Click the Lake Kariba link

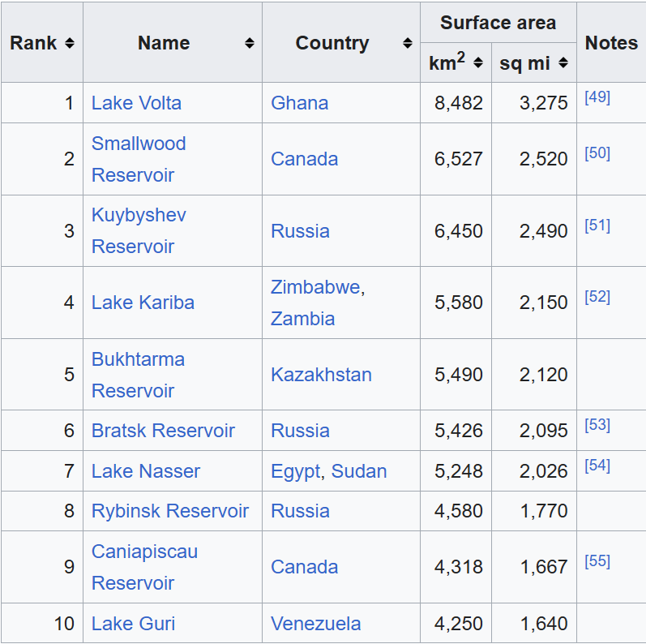coord(143,303)
